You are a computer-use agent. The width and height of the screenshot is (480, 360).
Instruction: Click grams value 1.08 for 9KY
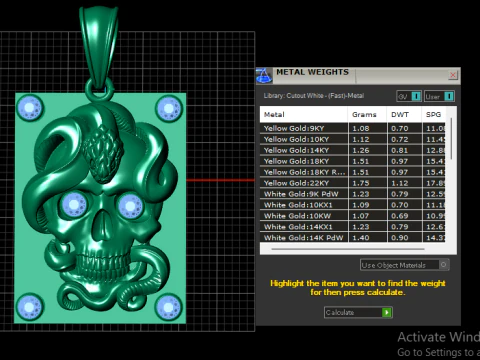pyautogui.click(x=361, y=128)
